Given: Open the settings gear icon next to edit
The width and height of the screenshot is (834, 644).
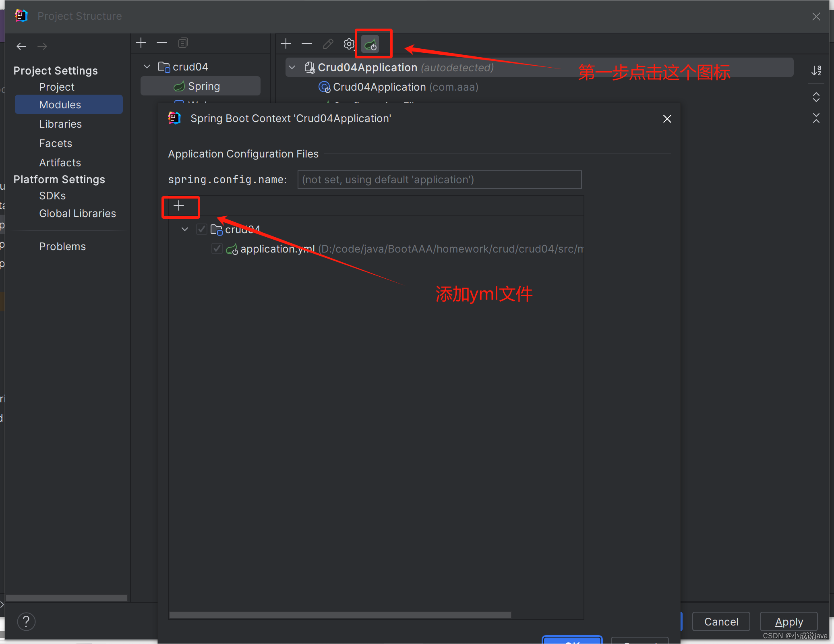Looking at the screenshot, I should [348, 44].
